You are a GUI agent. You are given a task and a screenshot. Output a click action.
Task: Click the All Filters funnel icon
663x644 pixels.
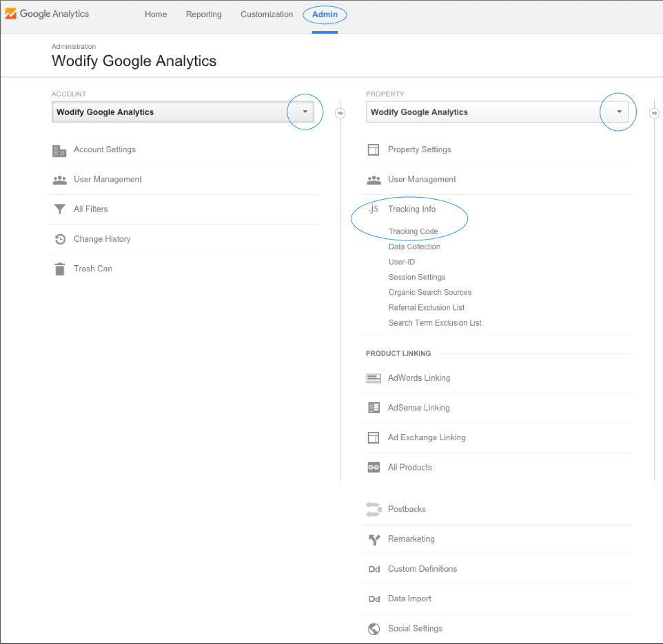point(60,209)
